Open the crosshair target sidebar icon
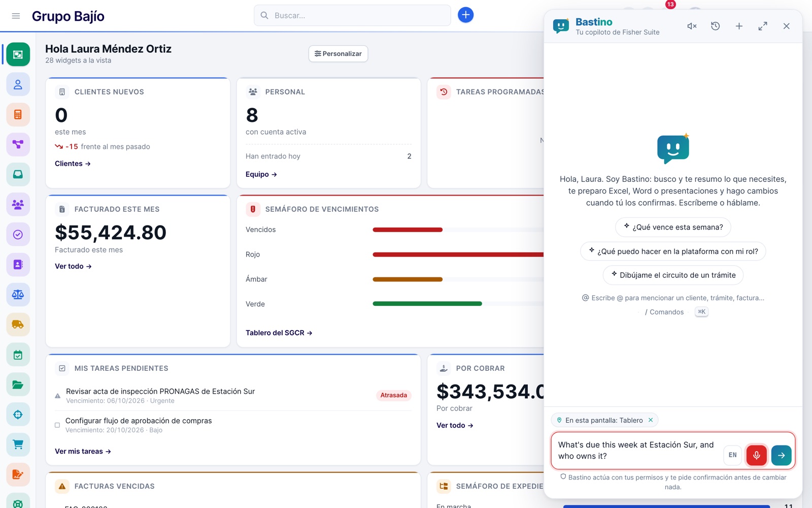This screenshot has height=508, width=812. [18, 415]
